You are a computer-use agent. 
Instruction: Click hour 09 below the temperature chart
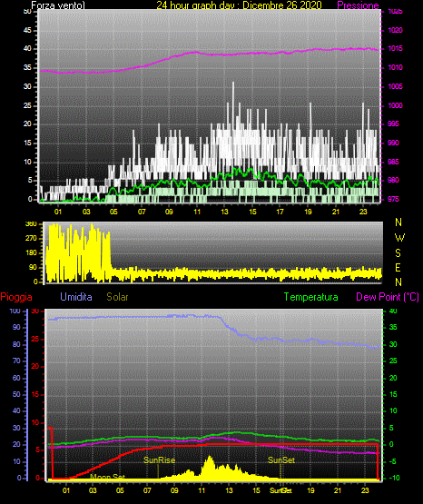click(x=174, y=490)
